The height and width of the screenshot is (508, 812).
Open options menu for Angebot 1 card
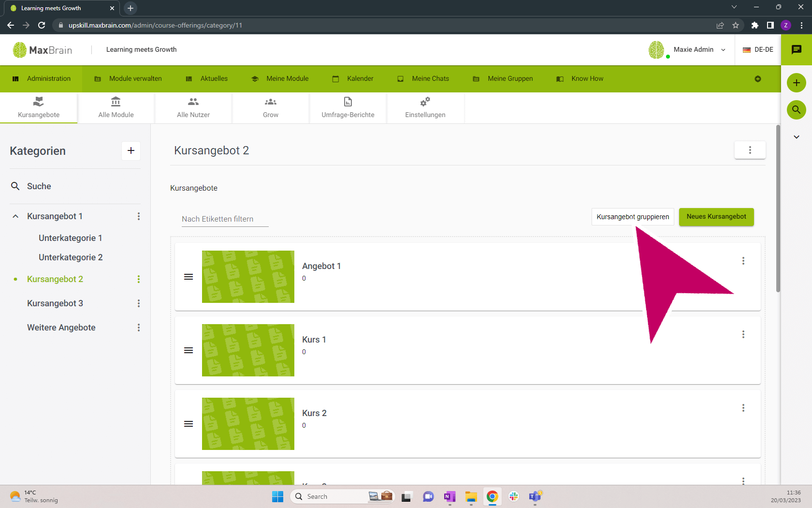743,261
